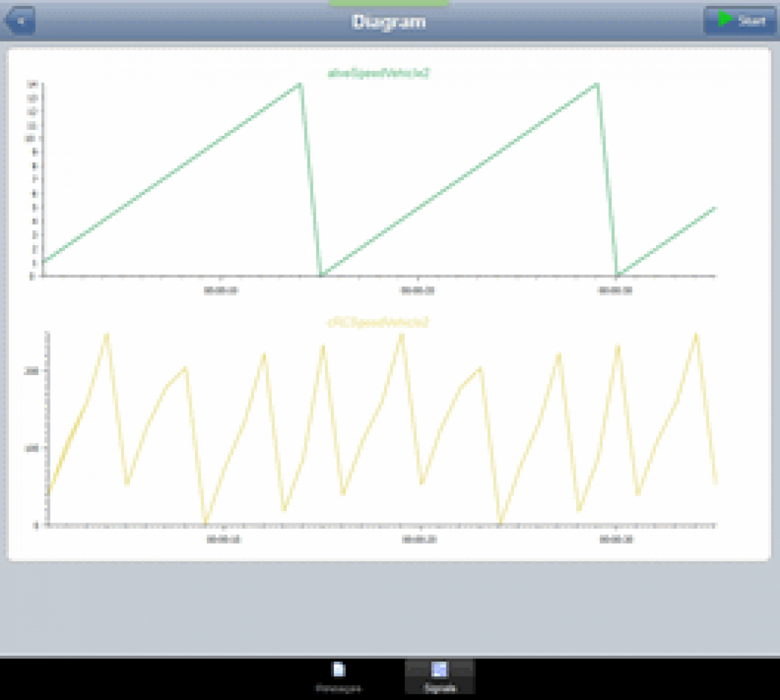The height and width of the screenshot is (700, 780).
Task: Click the first peak of yellow line
Action: pos(107,335)
